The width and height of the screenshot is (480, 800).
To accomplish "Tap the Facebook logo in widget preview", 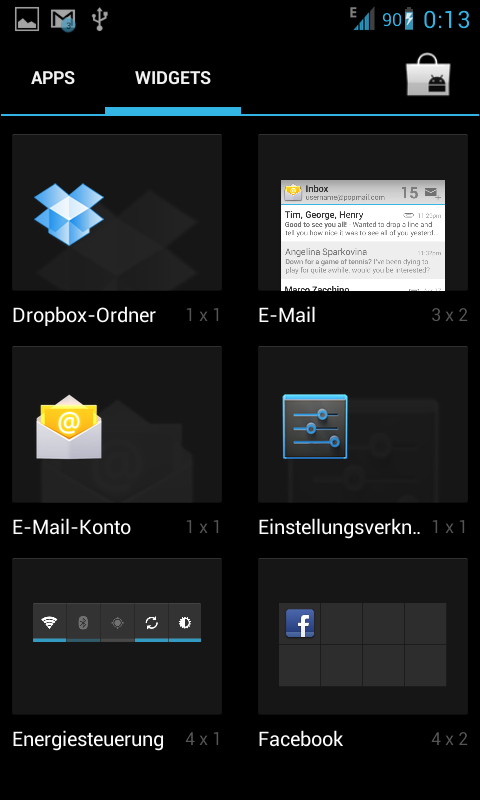I will pos(300,623).
